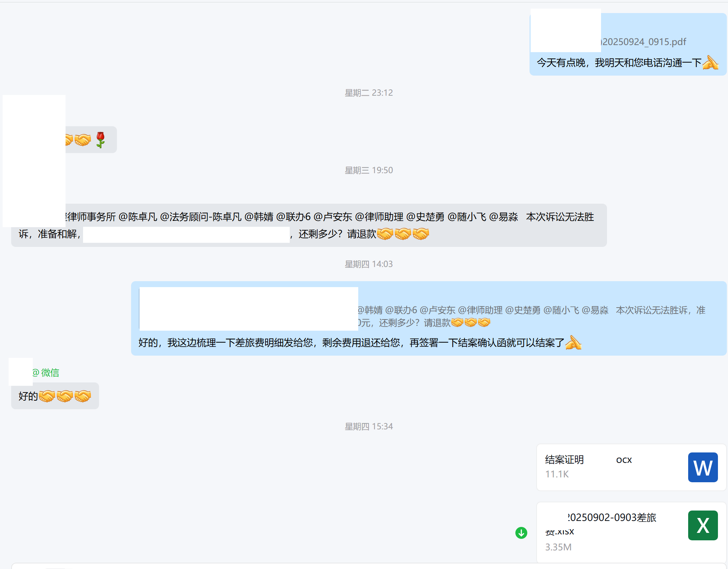
Task: Click the @律师助理 mention in gray message
Action: 379,217
